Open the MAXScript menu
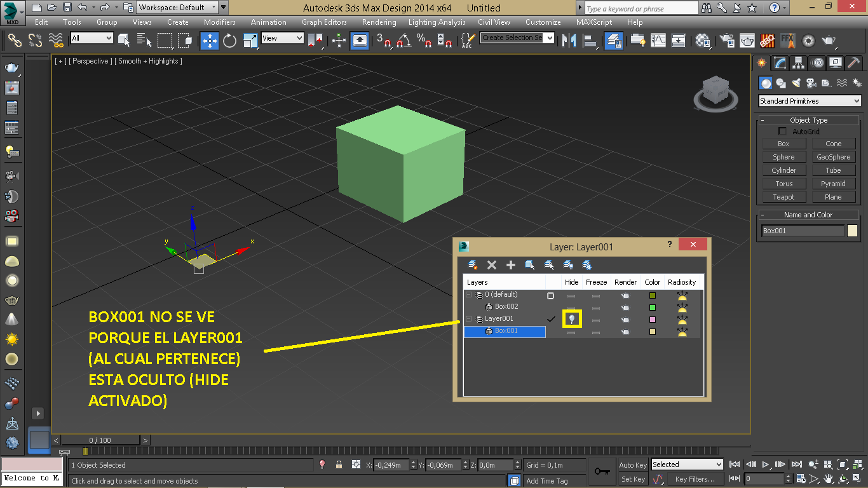 tap(594, 22)
